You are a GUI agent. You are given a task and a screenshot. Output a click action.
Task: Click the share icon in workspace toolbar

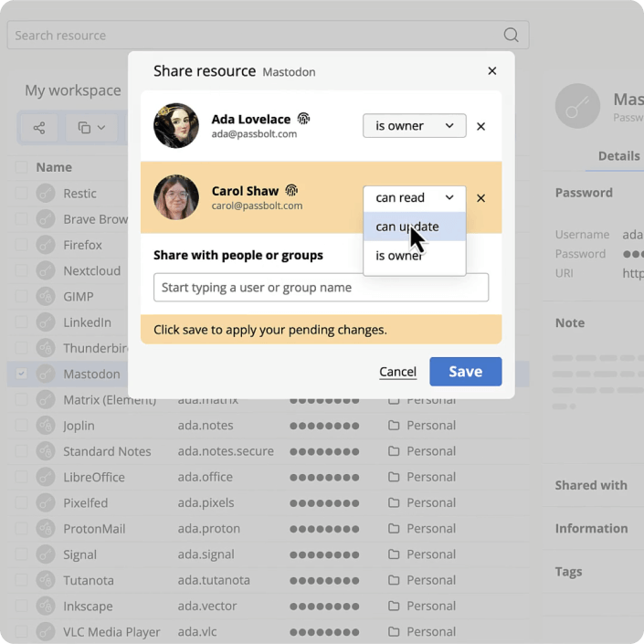(x=39, y=128)
